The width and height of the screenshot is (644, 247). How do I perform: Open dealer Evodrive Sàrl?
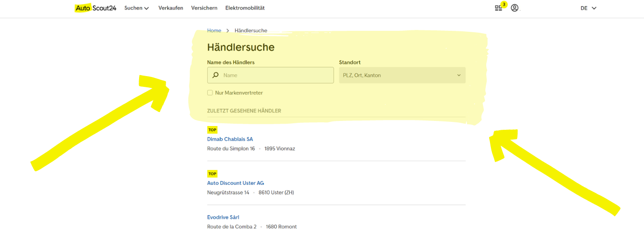point(223,217)
